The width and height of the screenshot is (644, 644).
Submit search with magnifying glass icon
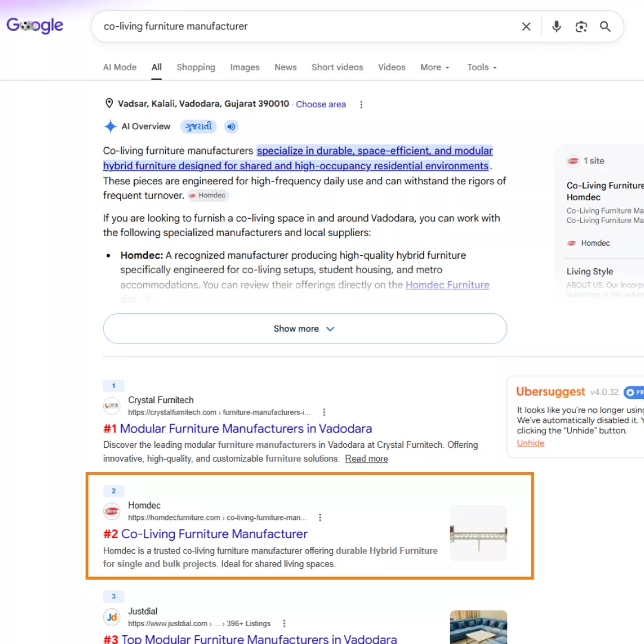605,27
